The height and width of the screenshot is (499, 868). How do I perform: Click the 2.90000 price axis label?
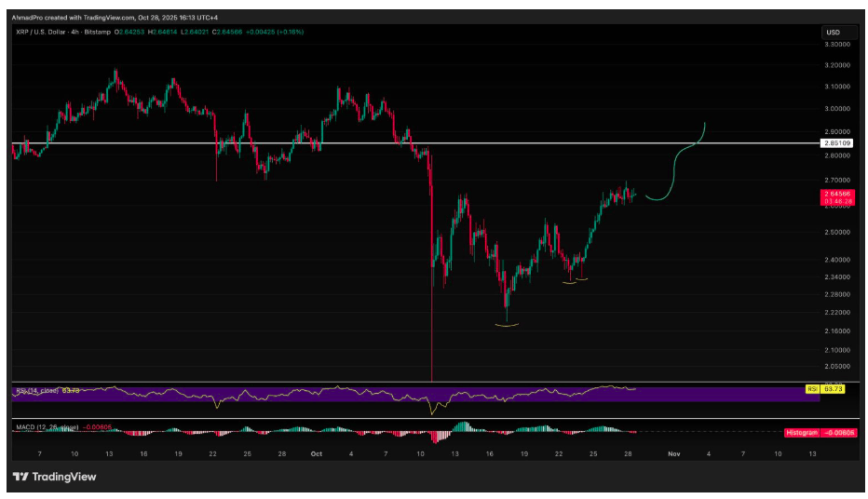(837, 132)
